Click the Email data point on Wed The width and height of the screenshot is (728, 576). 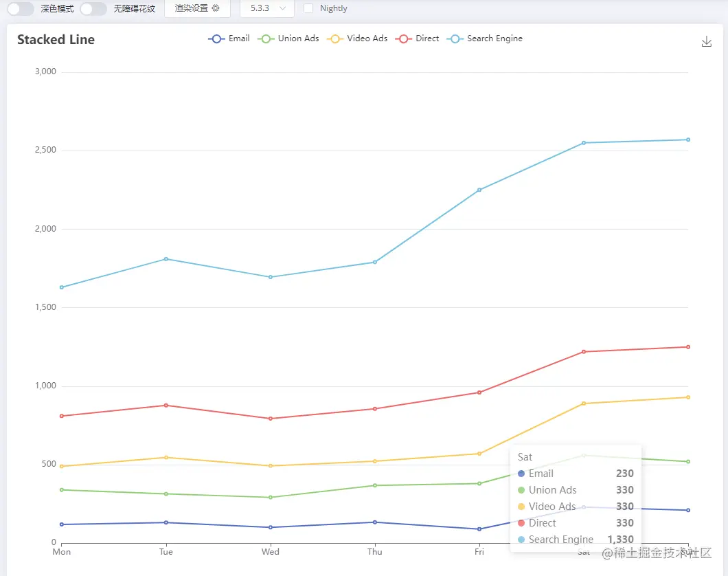271,527
